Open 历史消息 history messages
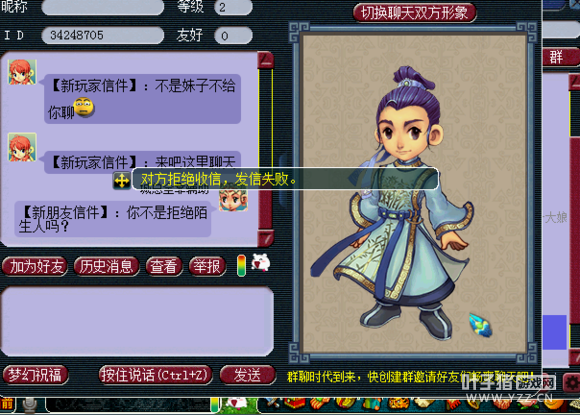This screenshot has width=580, height=415. (x=107, y=266)
